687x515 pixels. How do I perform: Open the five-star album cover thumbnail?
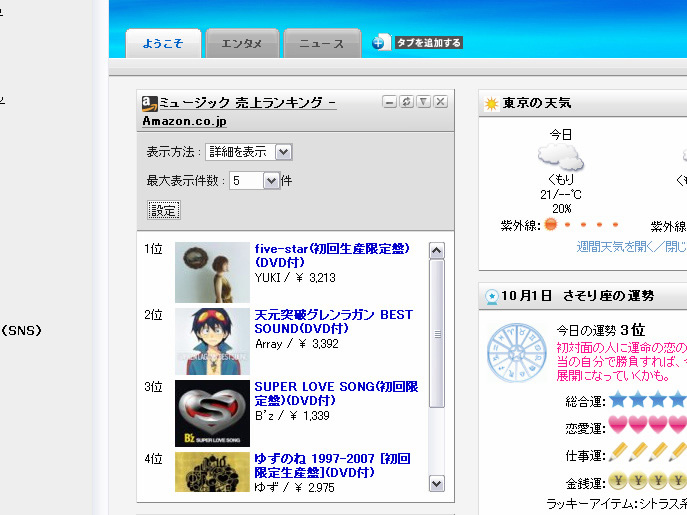coord(212,272)
